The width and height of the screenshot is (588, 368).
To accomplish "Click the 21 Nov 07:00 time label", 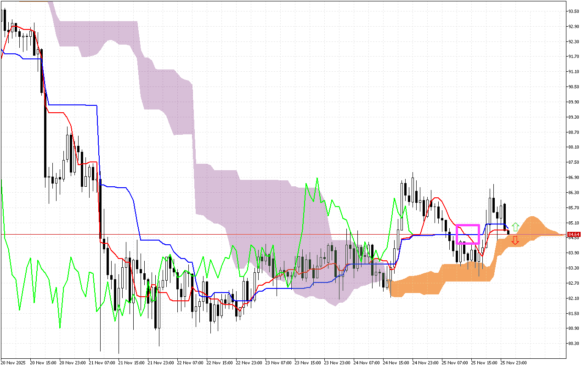I will point(102,362).
